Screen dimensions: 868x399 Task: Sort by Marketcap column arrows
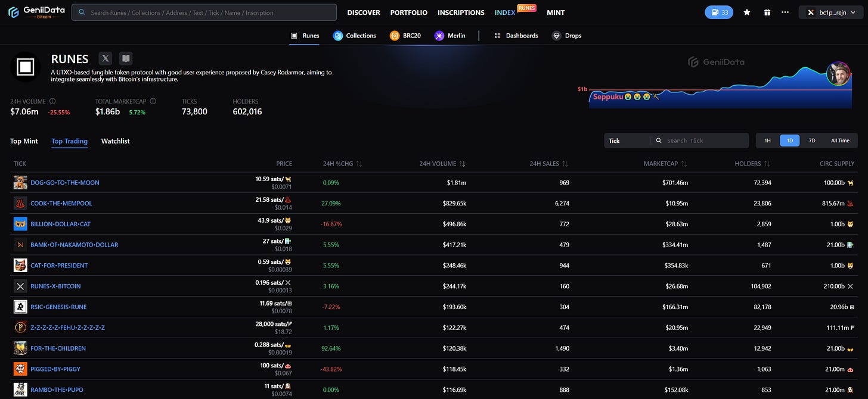click(684, 163)
